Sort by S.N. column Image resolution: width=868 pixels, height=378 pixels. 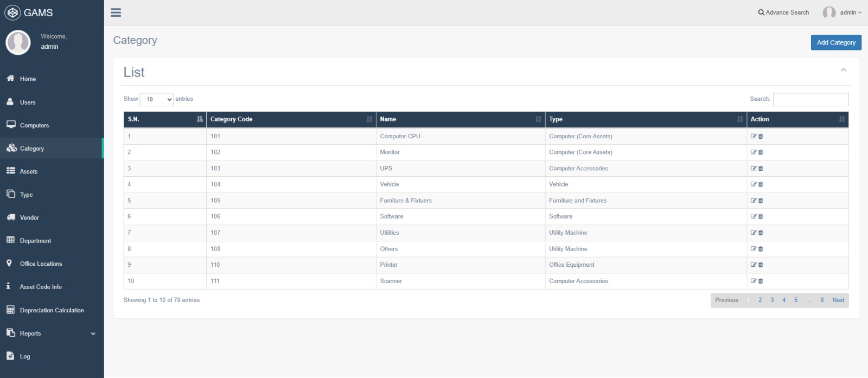point(165,119)
